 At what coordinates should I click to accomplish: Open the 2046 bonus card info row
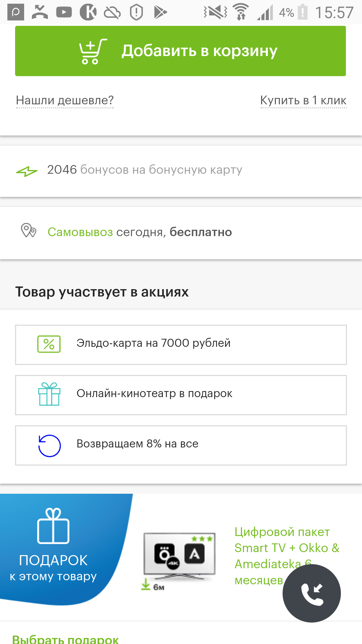pyautogui.click(x=144, y=170)
